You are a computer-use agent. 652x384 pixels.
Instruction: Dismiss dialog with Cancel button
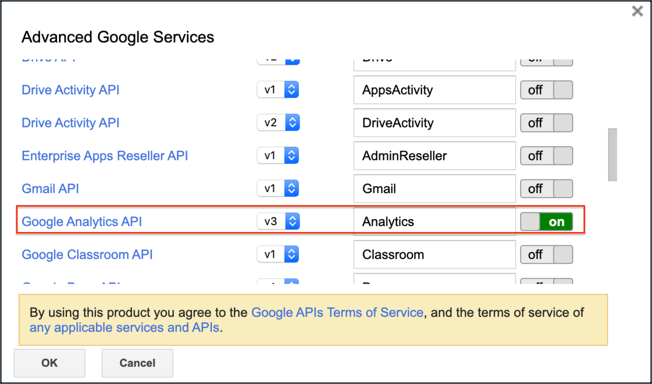[x=137, y=363]
